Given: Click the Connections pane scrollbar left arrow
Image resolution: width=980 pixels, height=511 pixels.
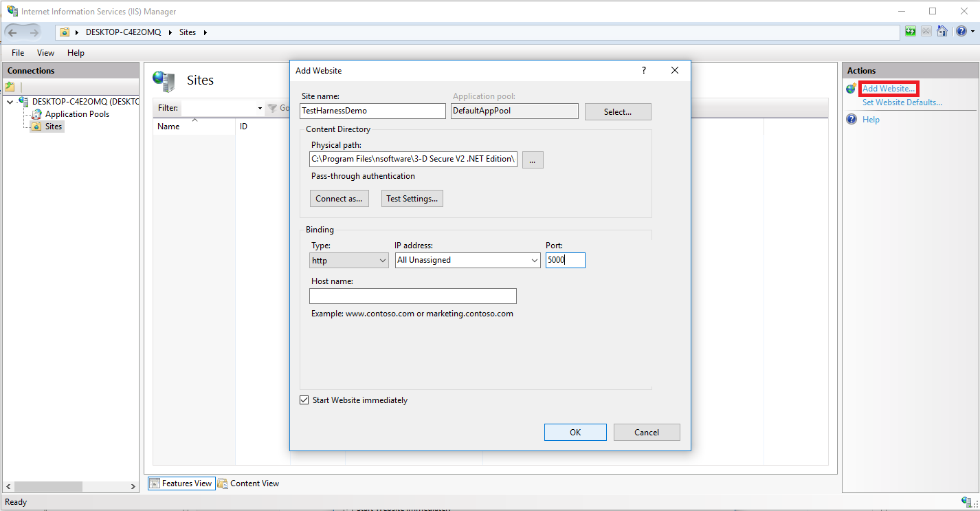Looking at the screenshot, I should [x=8, y=486].
